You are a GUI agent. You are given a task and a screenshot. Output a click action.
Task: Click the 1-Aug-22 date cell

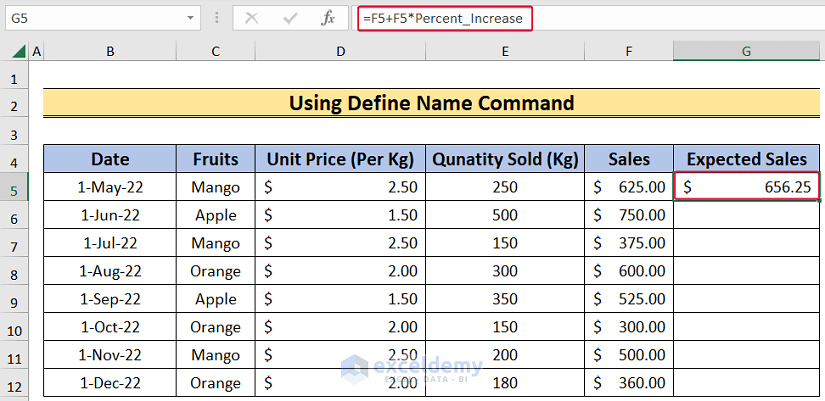[x=110, y=271]
